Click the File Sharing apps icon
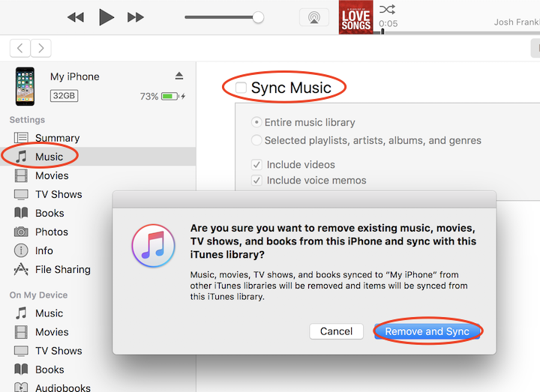Viewport: 540px width, 392px height. tap(21, 269)
